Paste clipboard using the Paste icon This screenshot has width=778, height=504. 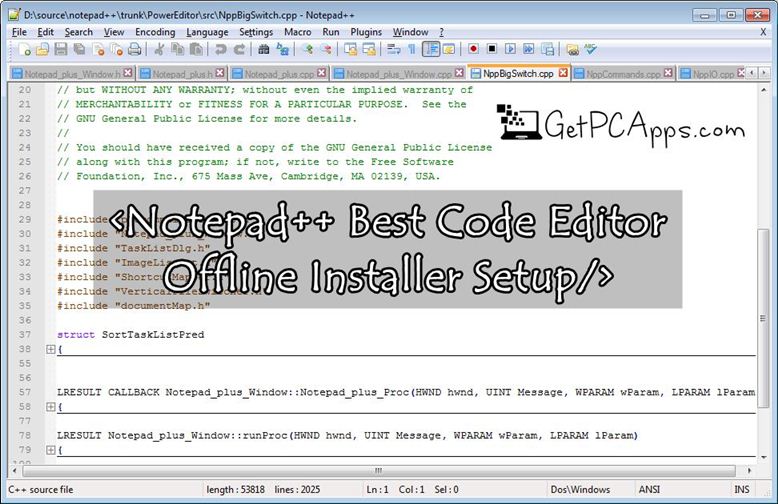point(196,49)
